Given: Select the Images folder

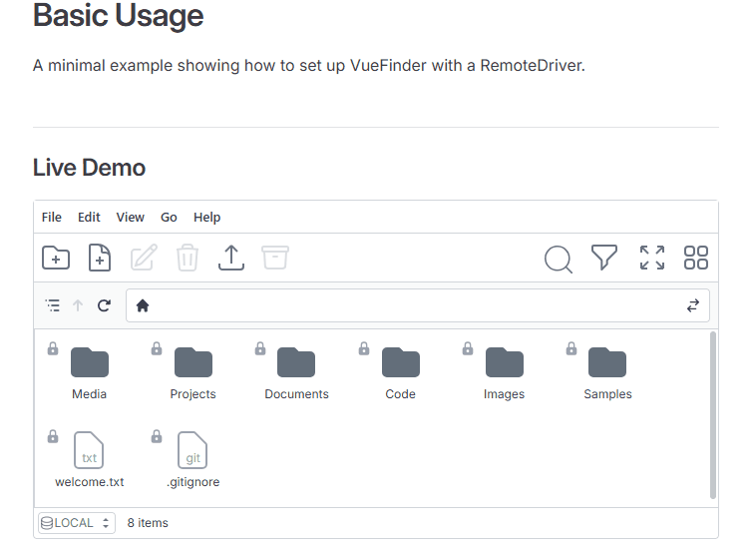Looking at the screenshot, I should pyautogui.click(x=505, y=362).
